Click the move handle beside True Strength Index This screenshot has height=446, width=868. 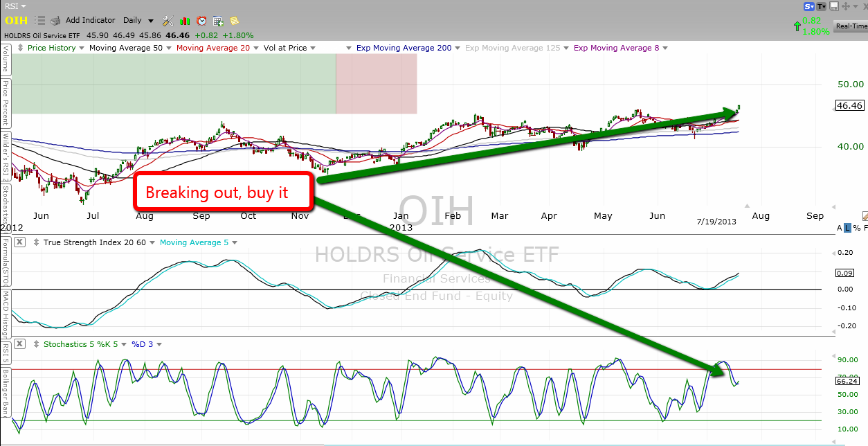coord(36,242)
